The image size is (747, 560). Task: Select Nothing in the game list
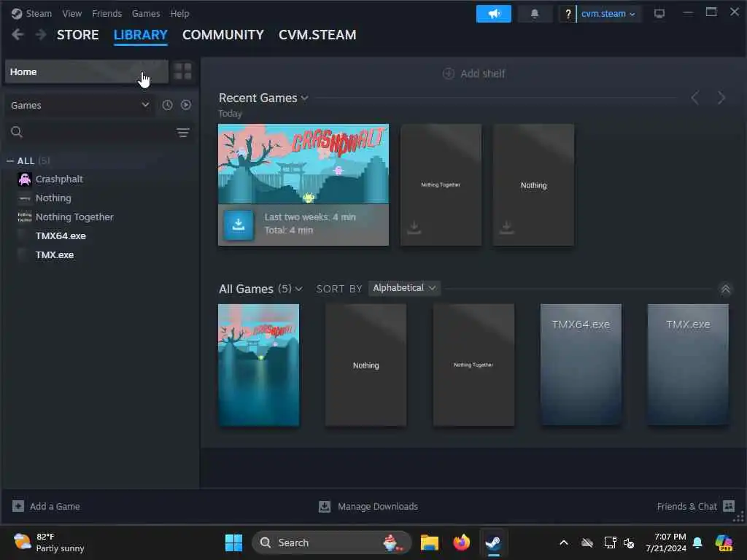click(x=53, y=198)
